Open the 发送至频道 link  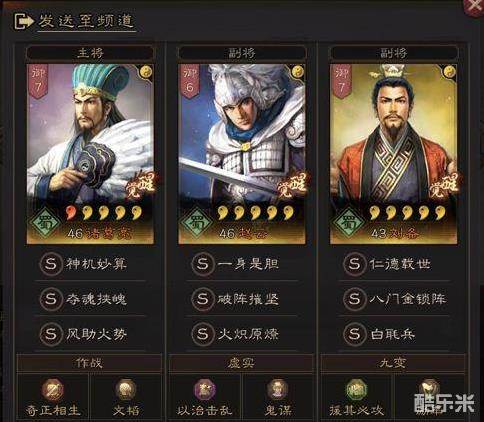[x=86, y=21]
